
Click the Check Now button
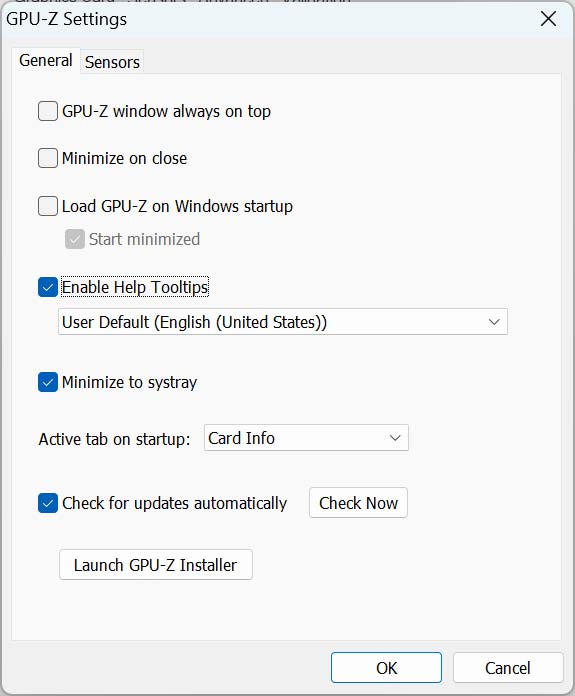point(358,503)
